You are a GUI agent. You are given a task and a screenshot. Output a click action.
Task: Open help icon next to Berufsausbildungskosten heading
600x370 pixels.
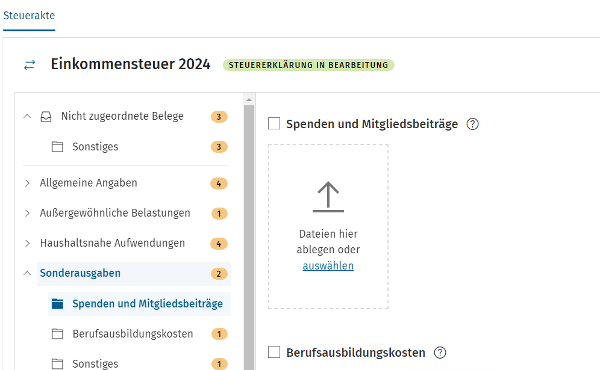pyautogui.click(x=440, y=352)
